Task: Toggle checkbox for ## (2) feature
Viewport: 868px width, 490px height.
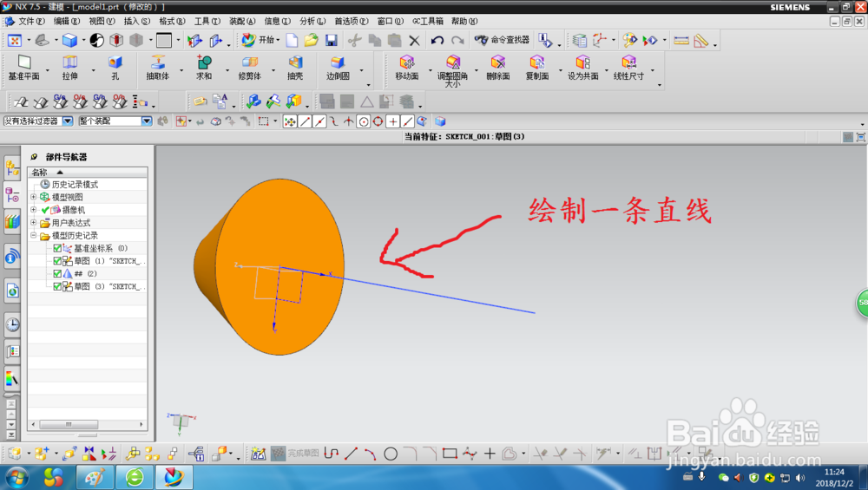Action: pyautogui.click(x=57, y=274)
